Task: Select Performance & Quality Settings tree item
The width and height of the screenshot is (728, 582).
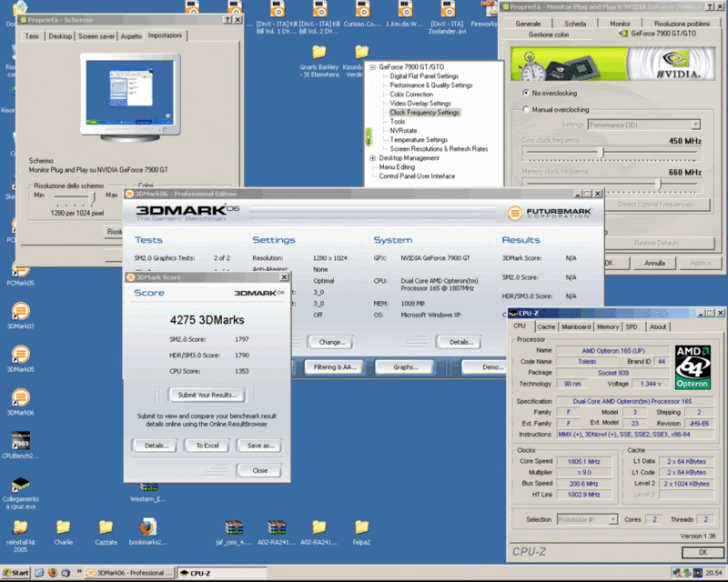Action: tap(431, 85)
